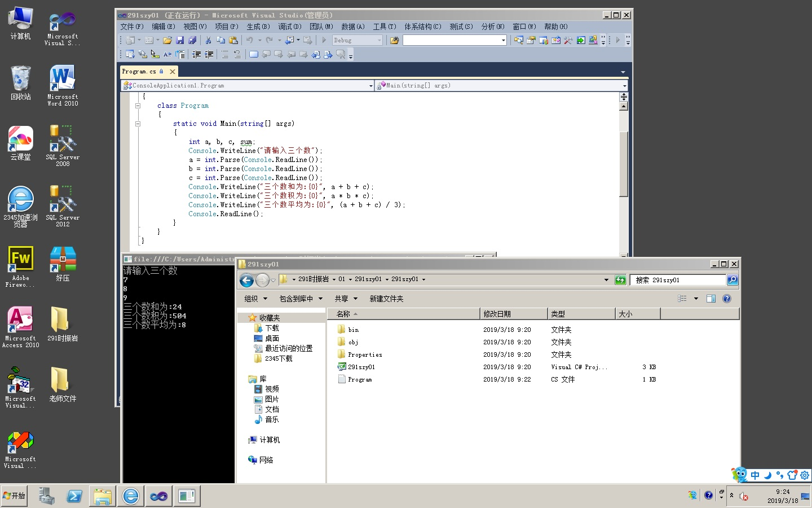
Task: Select the Program CS file in Explorer
Action: (x=360, y=379)
